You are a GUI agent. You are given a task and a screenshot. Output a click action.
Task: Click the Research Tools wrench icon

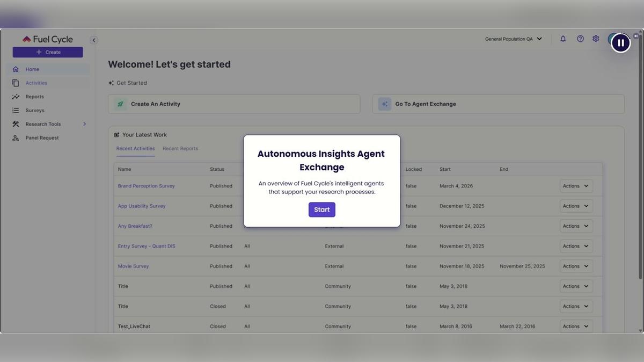tap(16, 124)
